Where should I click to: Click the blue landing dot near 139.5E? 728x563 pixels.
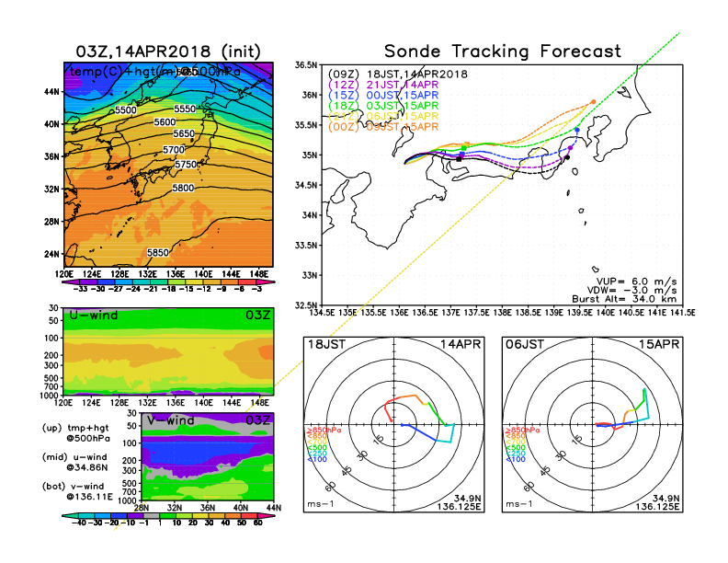pos(576,131)
